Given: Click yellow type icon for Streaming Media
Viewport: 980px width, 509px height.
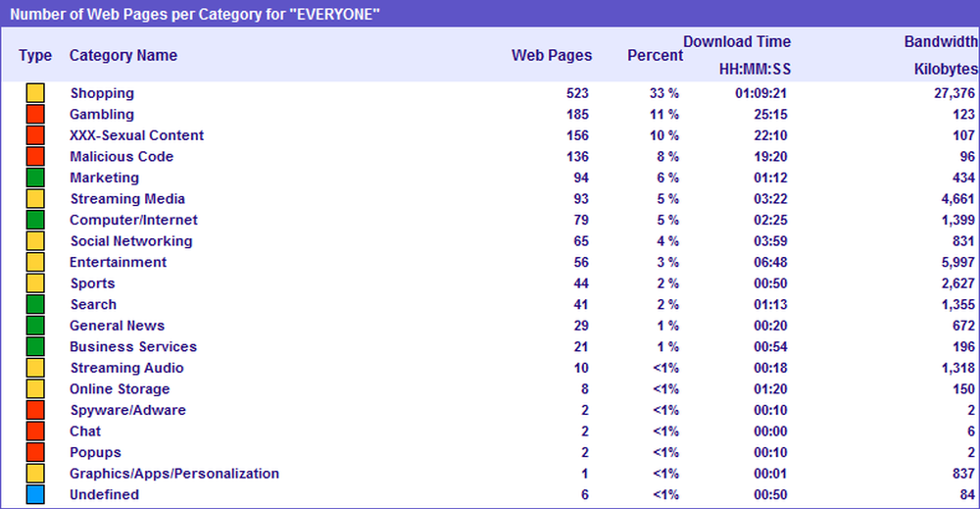Looking at the screenshot, I should click(35, 199).
